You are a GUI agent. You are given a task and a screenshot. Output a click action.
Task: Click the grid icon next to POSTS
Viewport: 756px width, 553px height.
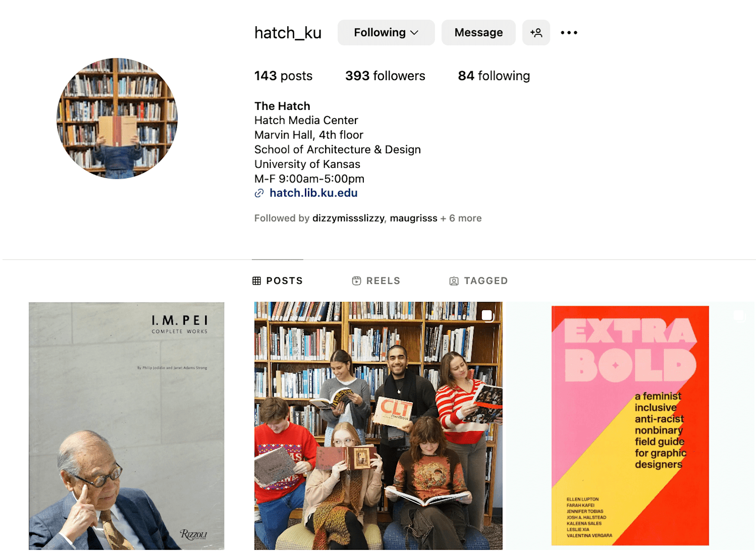(257, 281)
